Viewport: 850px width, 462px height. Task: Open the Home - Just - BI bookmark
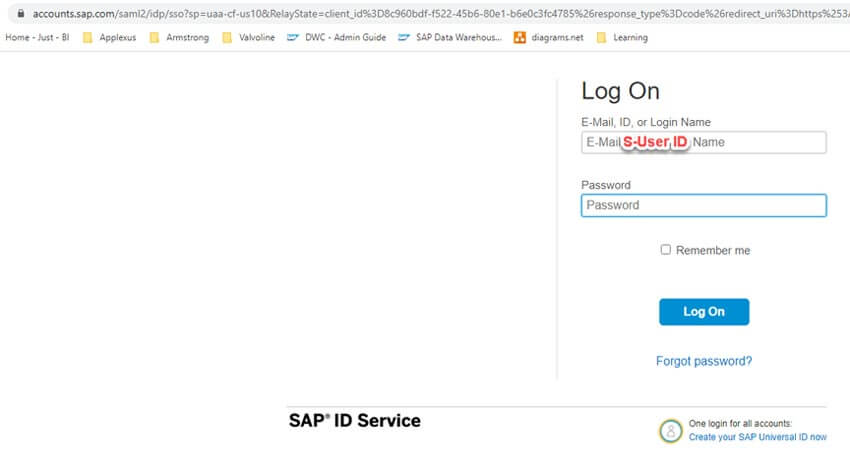click(x=37, y=37)
